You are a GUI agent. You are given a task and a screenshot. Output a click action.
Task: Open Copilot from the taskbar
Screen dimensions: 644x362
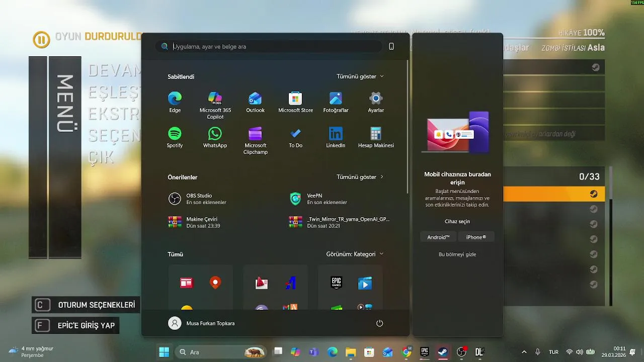[x=295, y=352]
